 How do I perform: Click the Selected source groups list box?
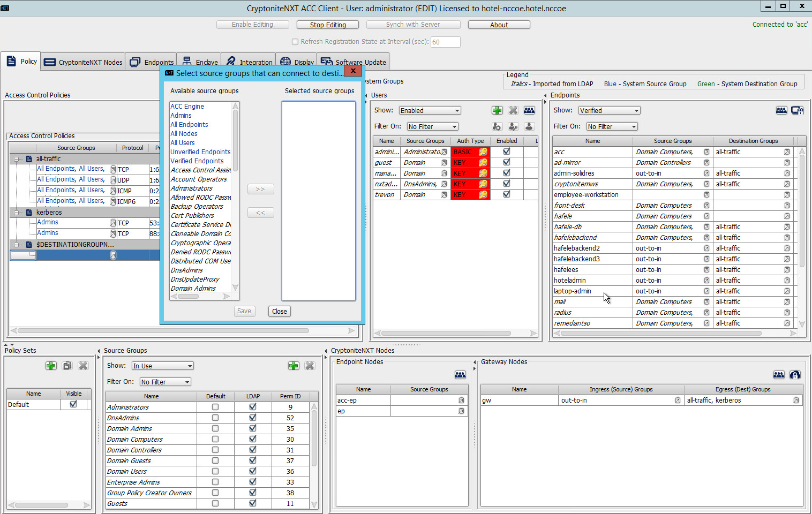319,201
